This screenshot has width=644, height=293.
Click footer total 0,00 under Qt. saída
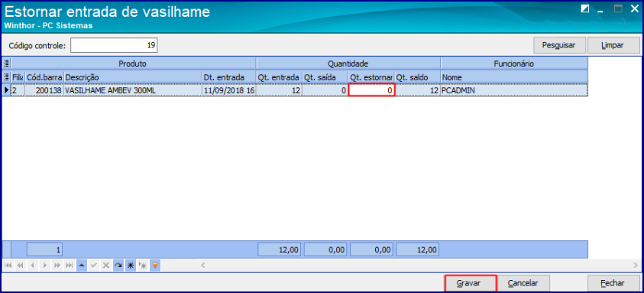click(325, 249)
